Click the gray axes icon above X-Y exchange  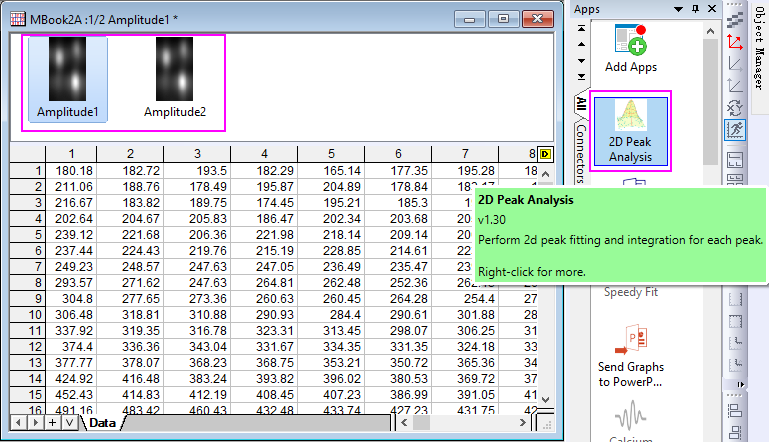[x=735, y=86]
